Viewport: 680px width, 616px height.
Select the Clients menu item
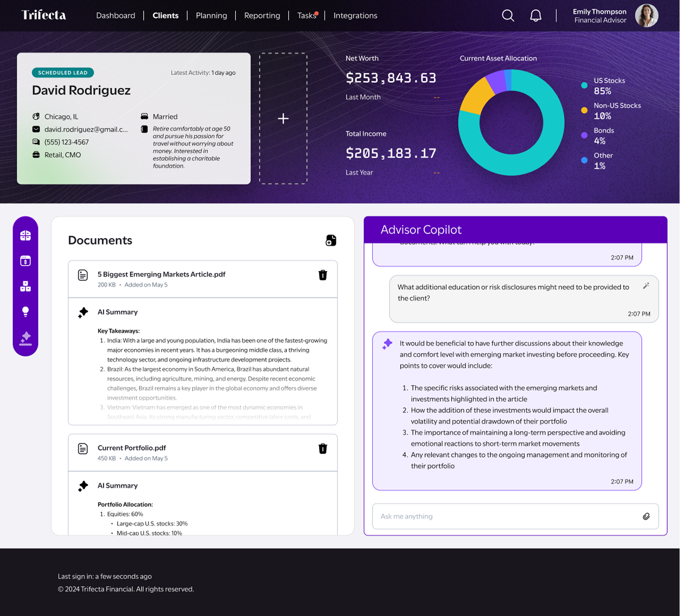click(166, 16)
